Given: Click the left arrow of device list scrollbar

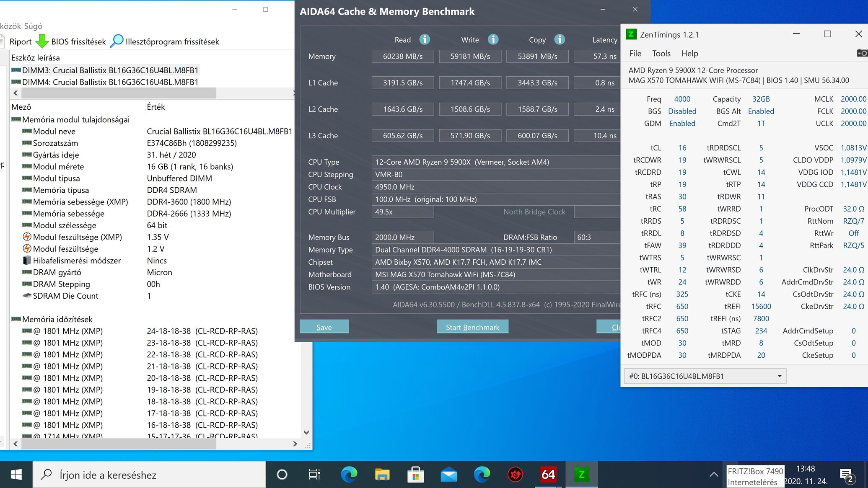Looking at the screenshot, I should click(16, 93).
